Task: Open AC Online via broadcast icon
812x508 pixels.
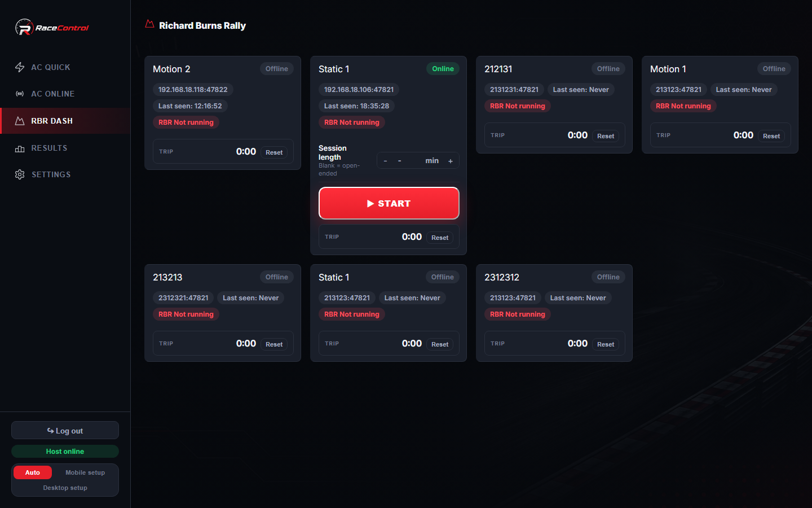Action: tap(20, 94)
